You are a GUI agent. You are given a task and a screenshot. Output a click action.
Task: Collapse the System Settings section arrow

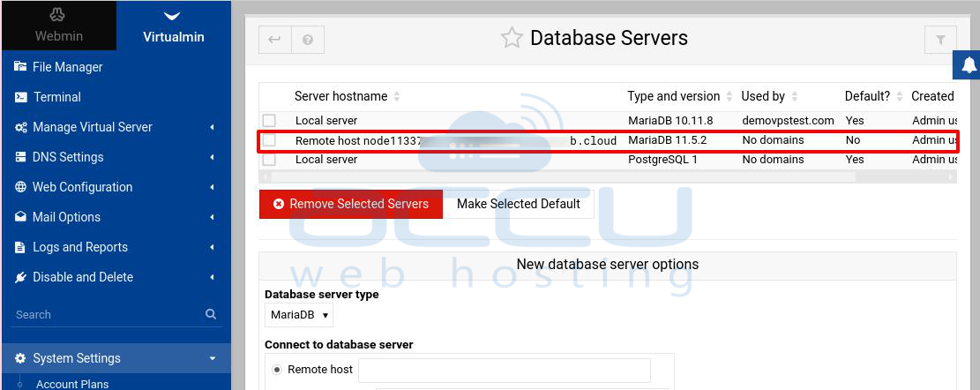(x=213, y=359)
